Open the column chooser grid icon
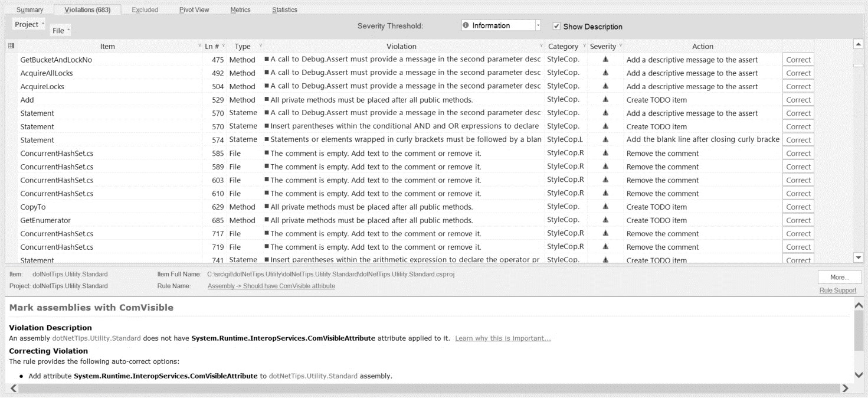Viewport: 868px width, 398px height. pos(11,46)
